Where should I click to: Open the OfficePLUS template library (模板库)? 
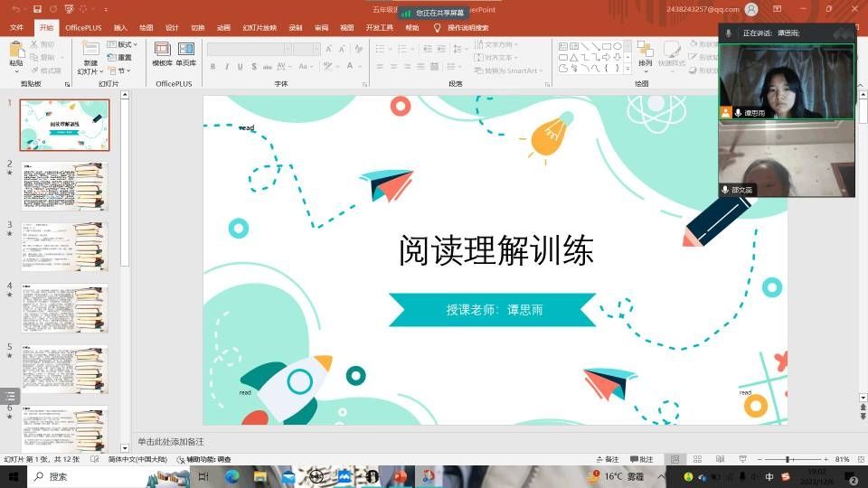162,53
